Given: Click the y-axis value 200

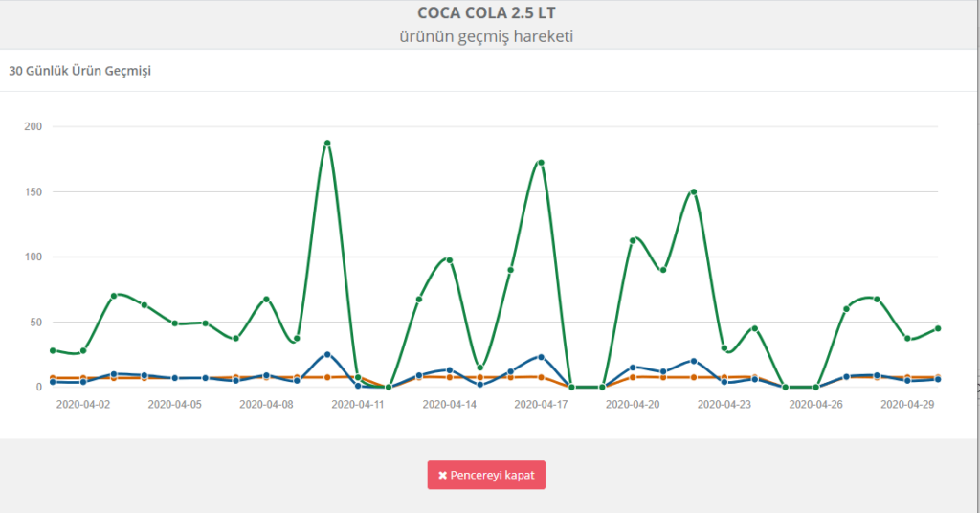Looking at the screenshot, I should pyautogui.click(x=33, y=126).
